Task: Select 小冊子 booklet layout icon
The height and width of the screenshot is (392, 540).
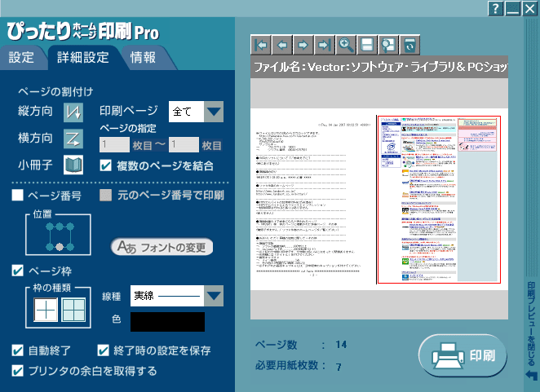Action: pyautogui.click(x=73, y=165)
